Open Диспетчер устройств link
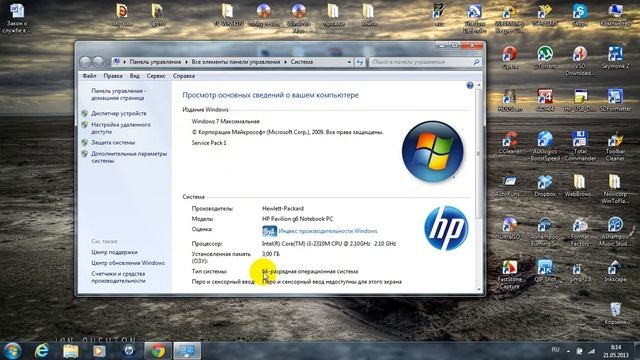Viewport: 640px width, 360px height. pyautogui.click(x=119, y=113)
